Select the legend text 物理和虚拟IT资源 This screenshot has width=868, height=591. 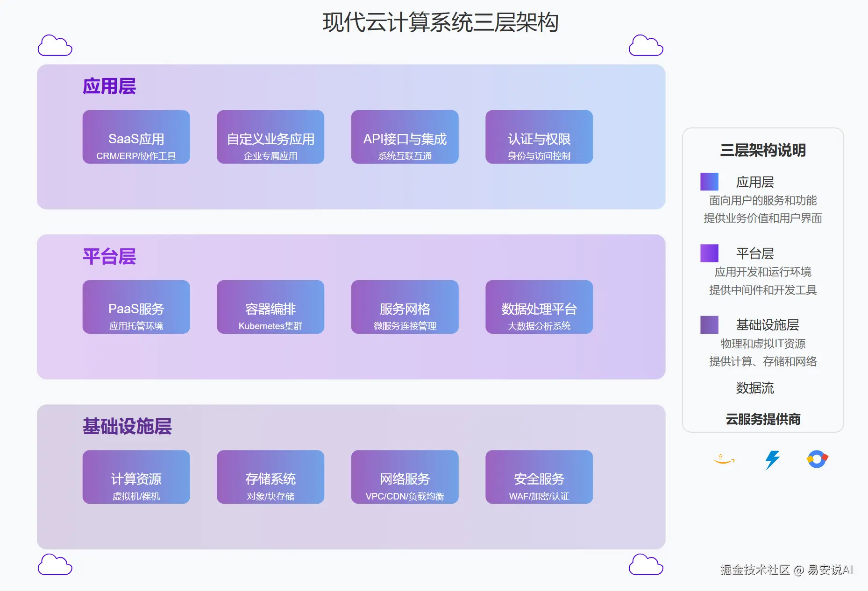click(763, 344)
